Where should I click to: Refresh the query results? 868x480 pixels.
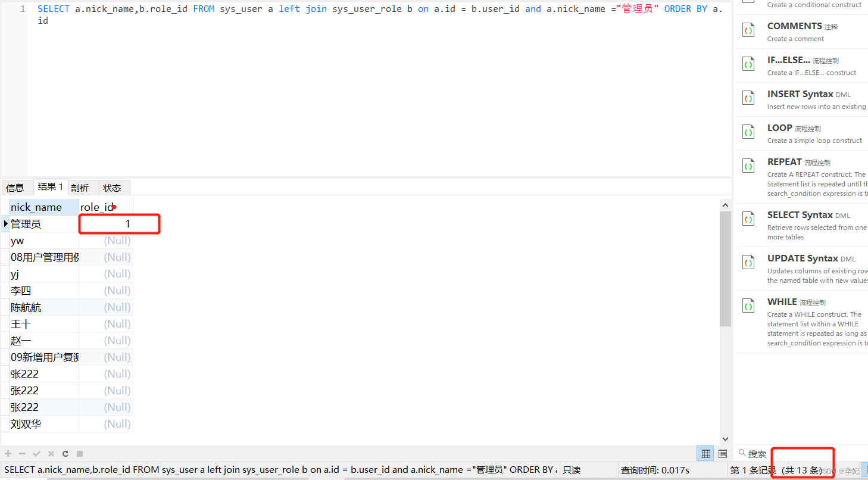[x=65, y=454]
